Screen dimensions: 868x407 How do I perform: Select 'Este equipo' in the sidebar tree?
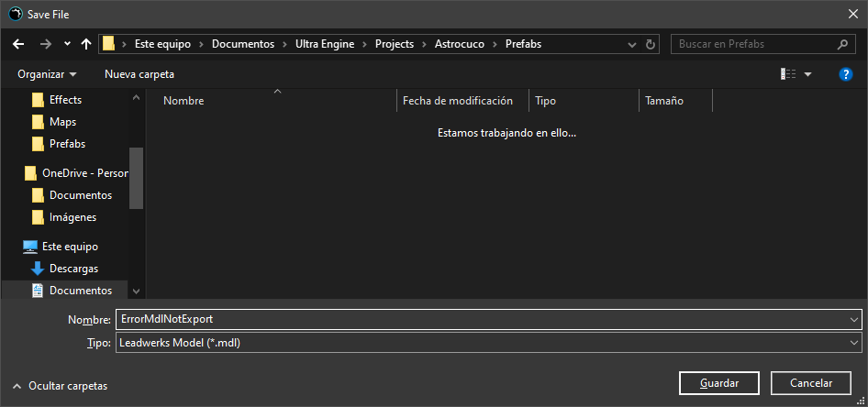pos(71,247)
